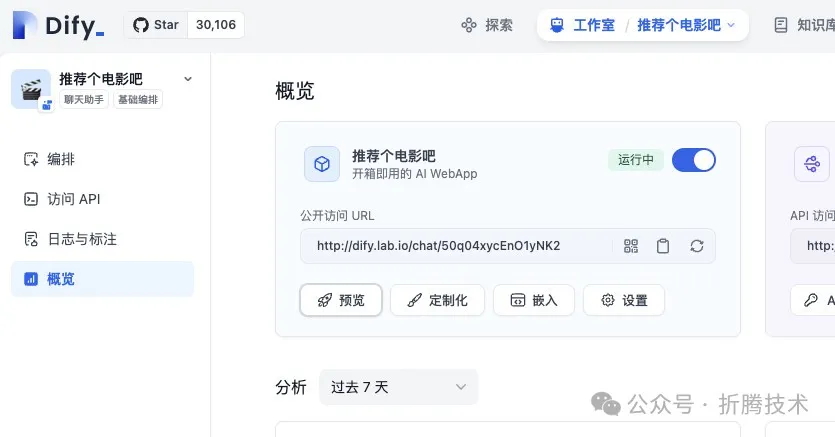This screenshot has width=835, height=437.
Task: Copy the public access URL
Action: coord(663,246)
